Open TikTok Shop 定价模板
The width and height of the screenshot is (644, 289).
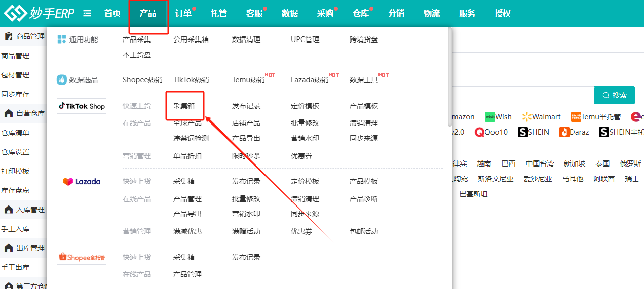click(x=305, y=106)
